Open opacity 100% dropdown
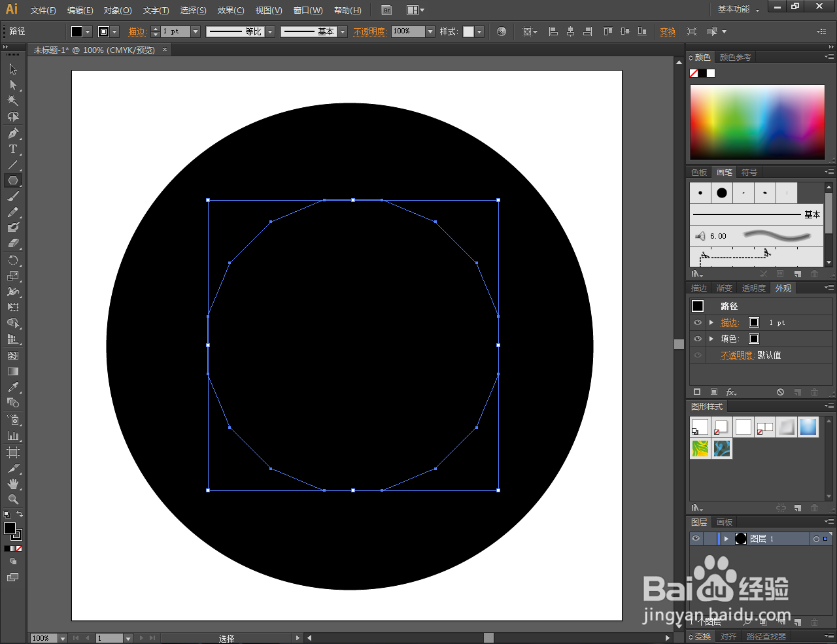 tap(430, 31)
